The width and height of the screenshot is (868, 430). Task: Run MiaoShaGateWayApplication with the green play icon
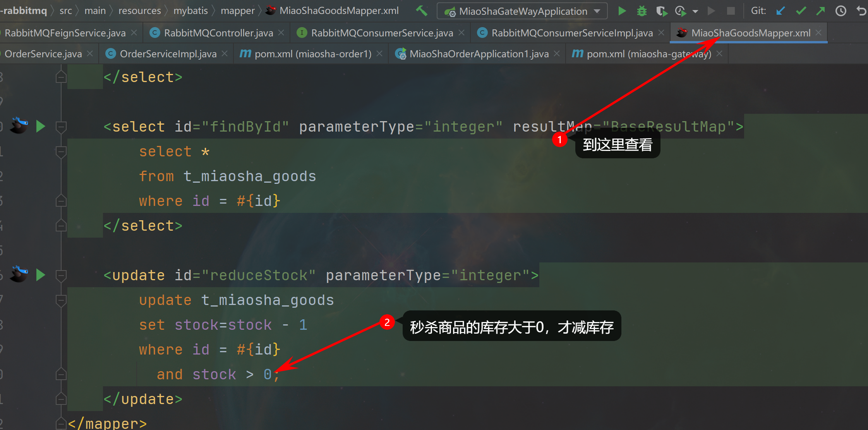click(622, 11)
